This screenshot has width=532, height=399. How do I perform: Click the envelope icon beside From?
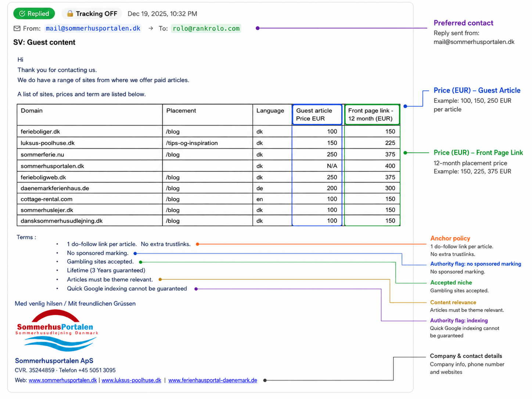[17, 28]
